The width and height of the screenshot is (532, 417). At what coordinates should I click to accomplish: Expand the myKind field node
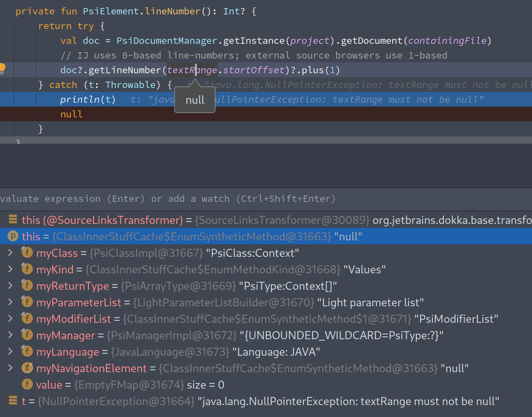(10, 269)
